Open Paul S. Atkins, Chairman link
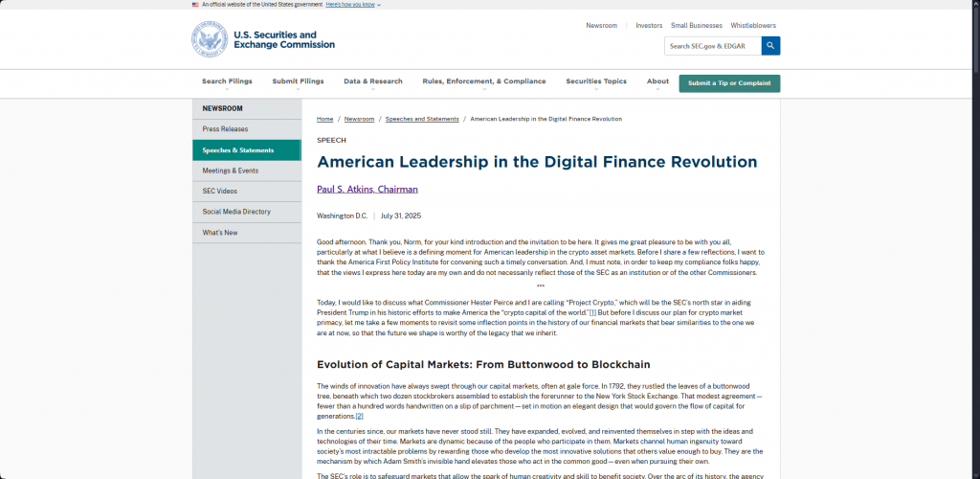Viewport: 980px width, 479px height. 367,190
